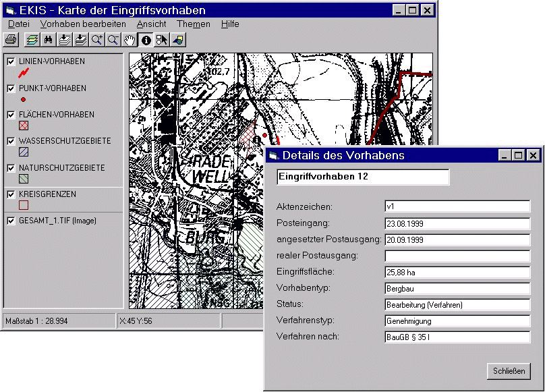This screenshot has height=392, width=545.
Task: Choose the shapes-with-arrow selection tool
Action: coord(162,40)
